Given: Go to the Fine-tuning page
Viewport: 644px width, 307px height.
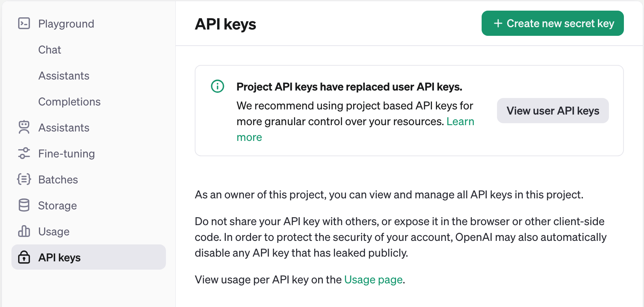Looking at the screenshot, I should point(67,153).
